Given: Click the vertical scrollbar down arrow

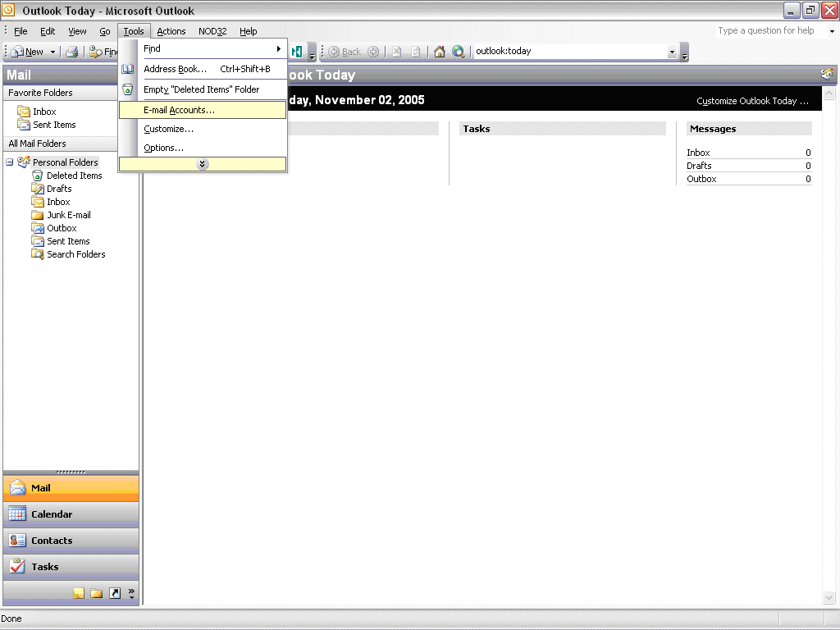Looking at the screenshot, I should pyautogui.click(x=829, y=597).
